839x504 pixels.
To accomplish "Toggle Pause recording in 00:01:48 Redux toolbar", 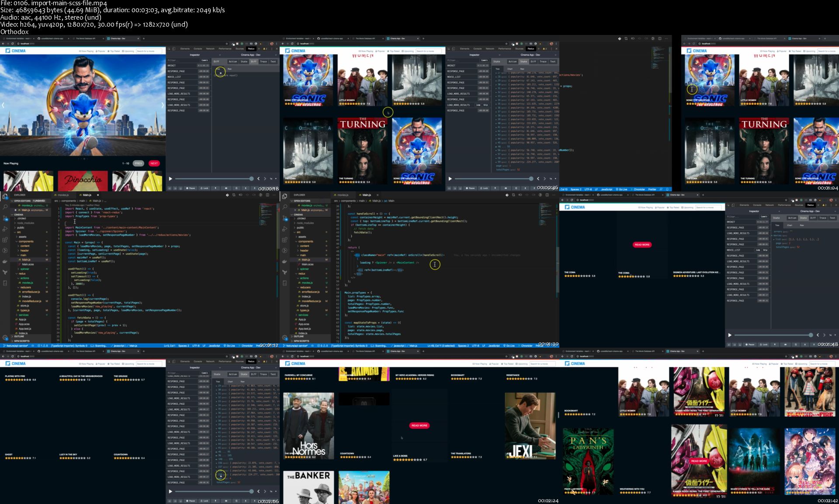I will tap(750, 345).
